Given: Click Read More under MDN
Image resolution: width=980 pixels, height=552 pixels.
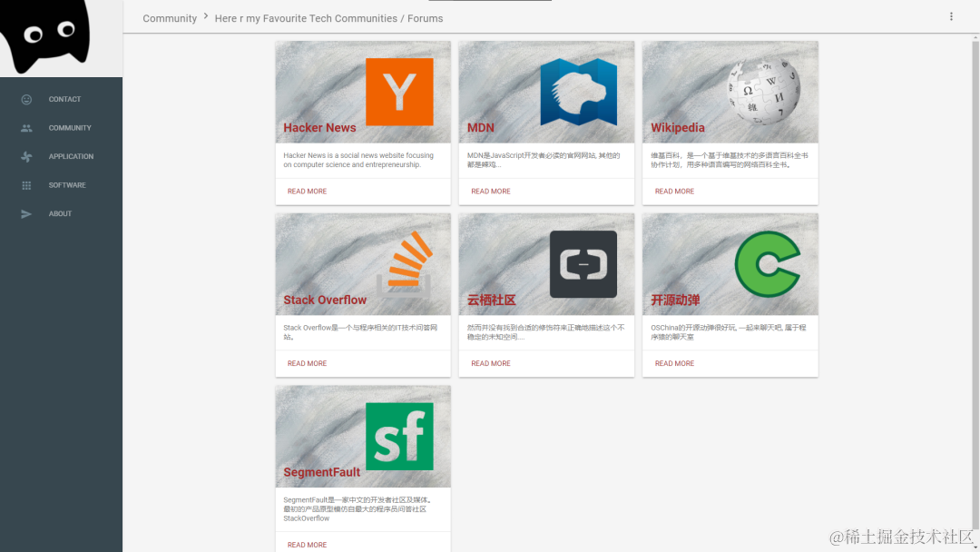Looking at the screenshot, I should point(491,192).
